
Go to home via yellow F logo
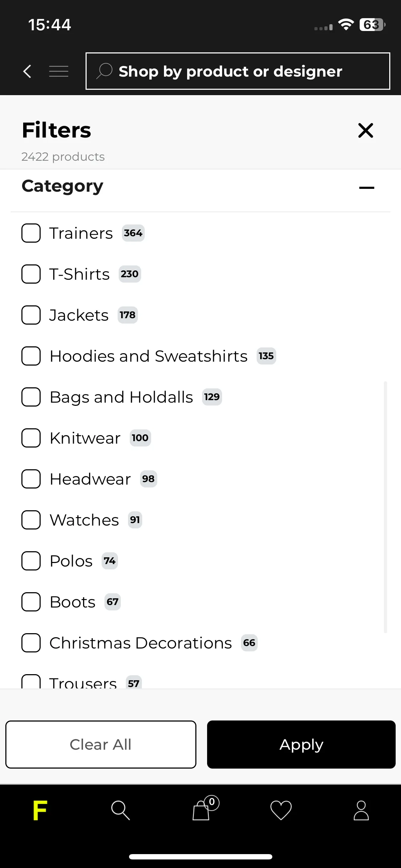[x=40, y=811]
